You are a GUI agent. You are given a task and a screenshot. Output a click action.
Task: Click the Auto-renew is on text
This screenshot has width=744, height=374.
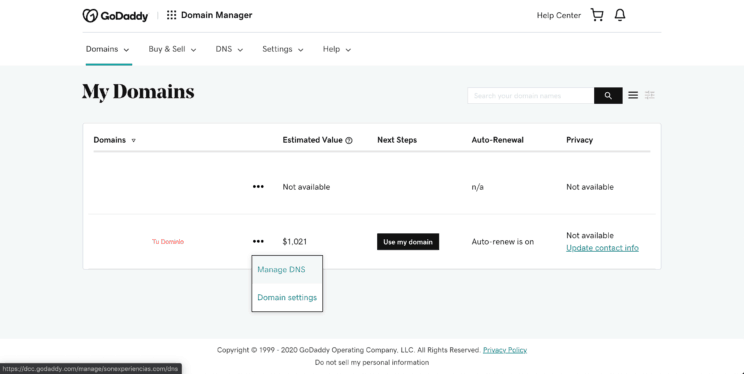(502, 242)
